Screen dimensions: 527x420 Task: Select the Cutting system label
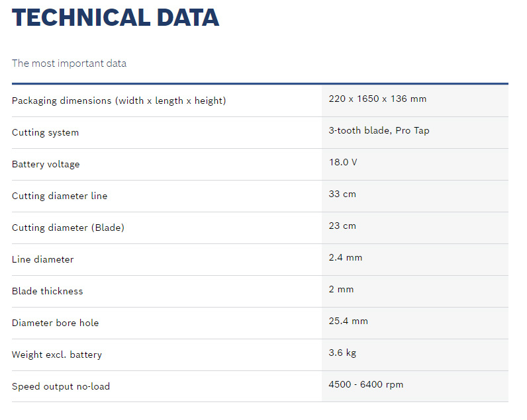click(x=45, y=132)
